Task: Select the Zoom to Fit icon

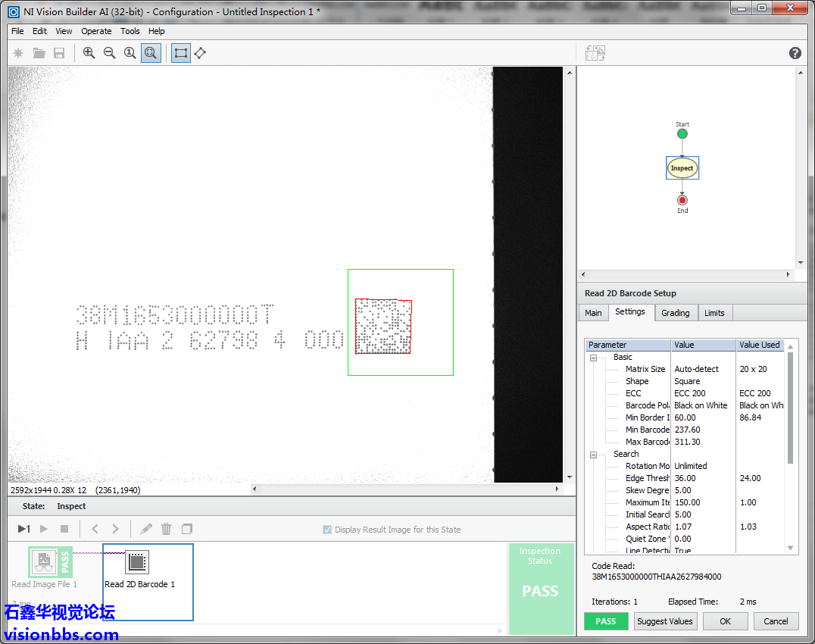Action: [151, 53]
